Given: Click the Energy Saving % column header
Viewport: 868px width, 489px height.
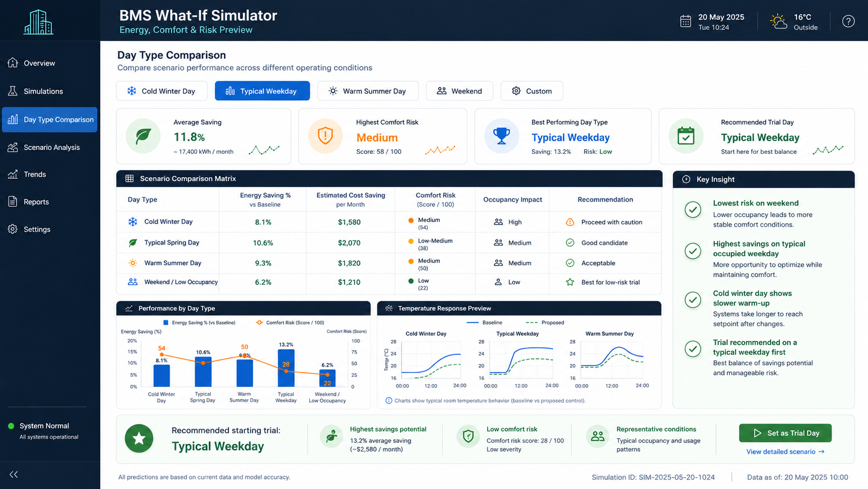Looking at the screenshot, I should [265, 200].
